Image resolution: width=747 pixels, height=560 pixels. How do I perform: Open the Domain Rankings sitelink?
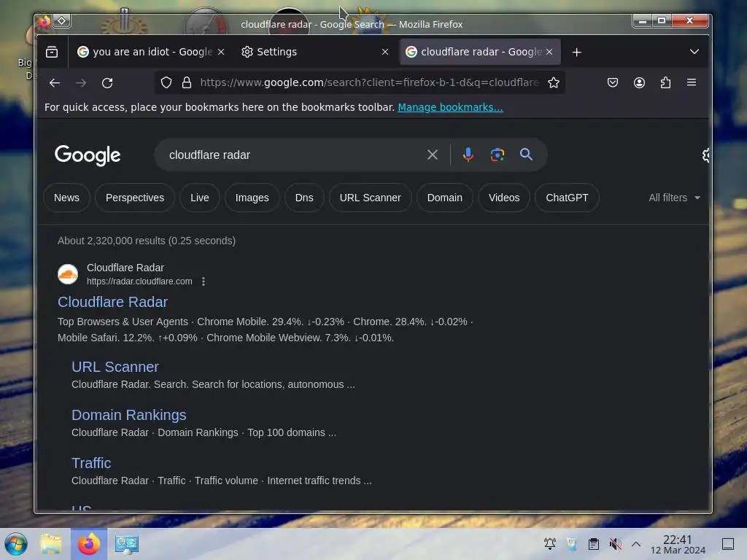pos(128,415)
